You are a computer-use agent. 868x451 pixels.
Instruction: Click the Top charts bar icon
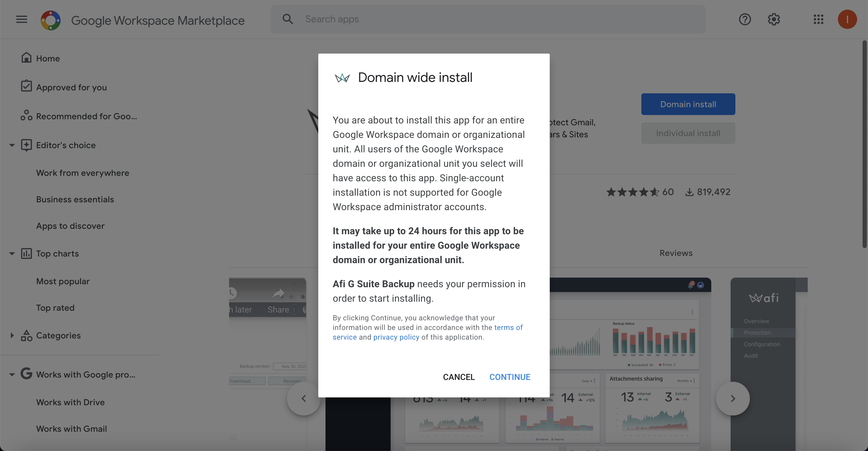coord(26,253)
